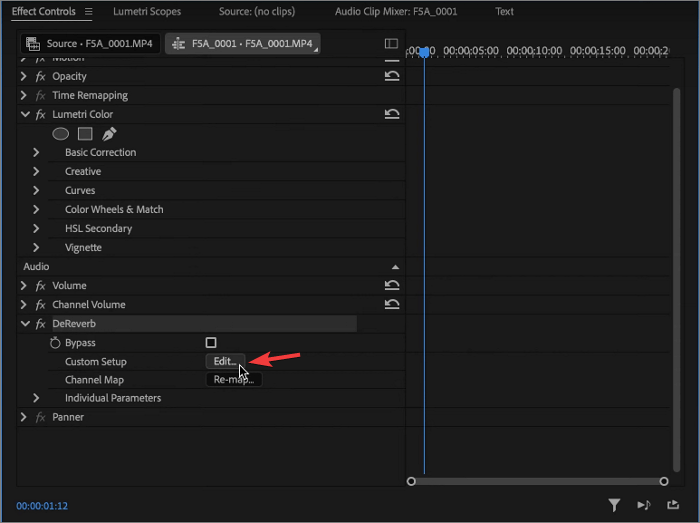Image resolution: width=700 pixels, height=523 pixels.
Task: Click the left zoom handle of timeline scrollbar
Action: 411,481
